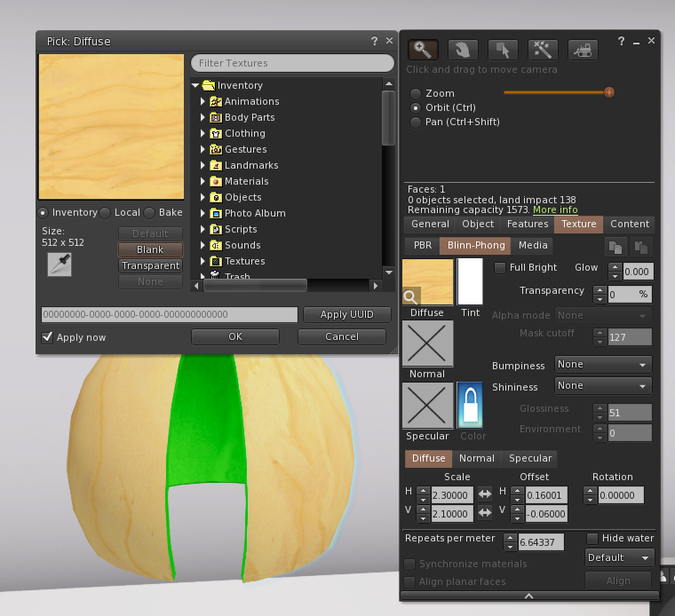
Task: Expand the Textures inventory folder
Action: coord(202,261)
